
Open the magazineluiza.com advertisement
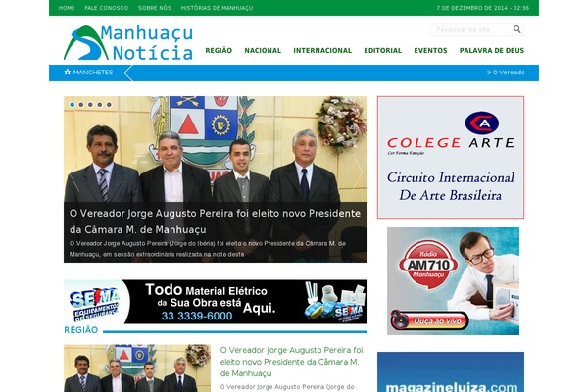coord(451,372)
